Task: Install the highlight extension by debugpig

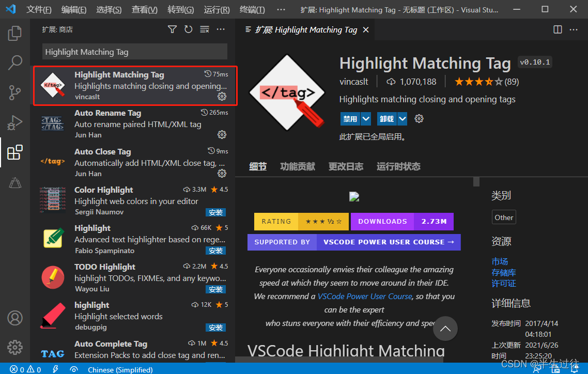Action: coord(215,328)
